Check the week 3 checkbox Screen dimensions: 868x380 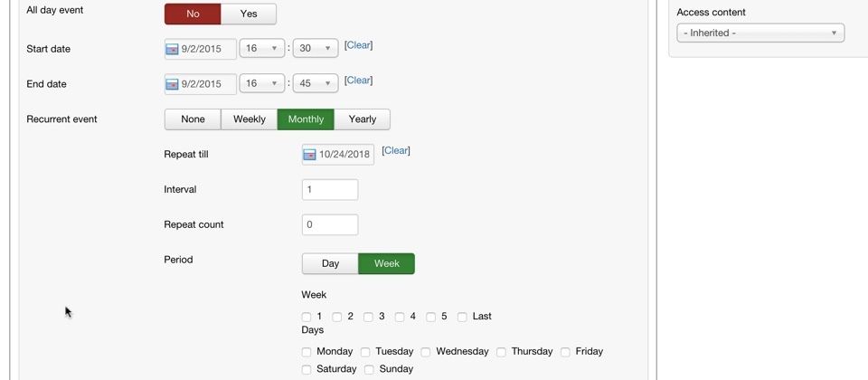(368, 317)
